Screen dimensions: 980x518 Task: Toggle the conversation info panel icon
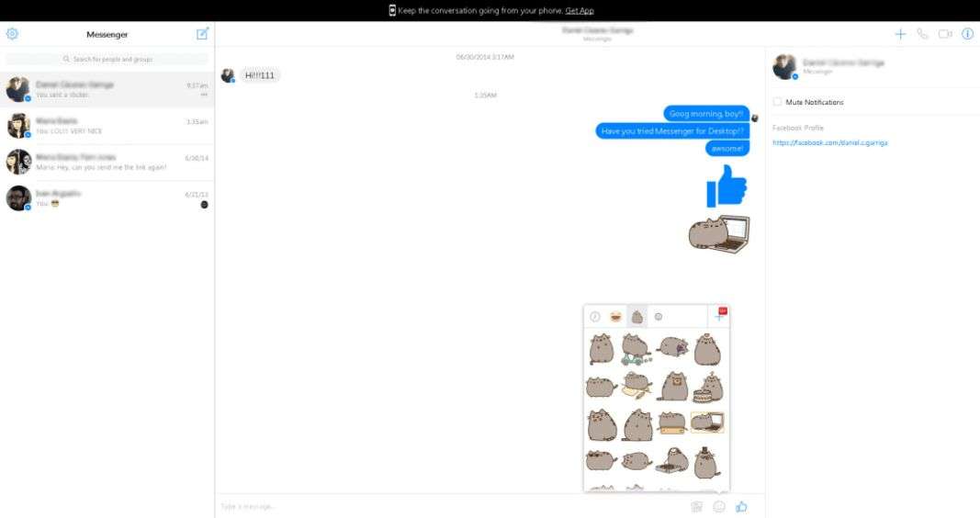point(967,34)
